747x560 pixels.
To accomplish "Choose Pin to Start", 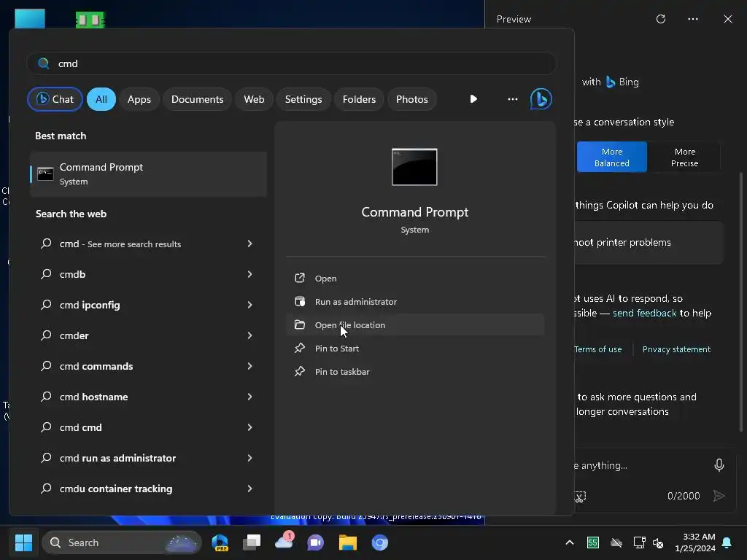I will tap(415, 348).
